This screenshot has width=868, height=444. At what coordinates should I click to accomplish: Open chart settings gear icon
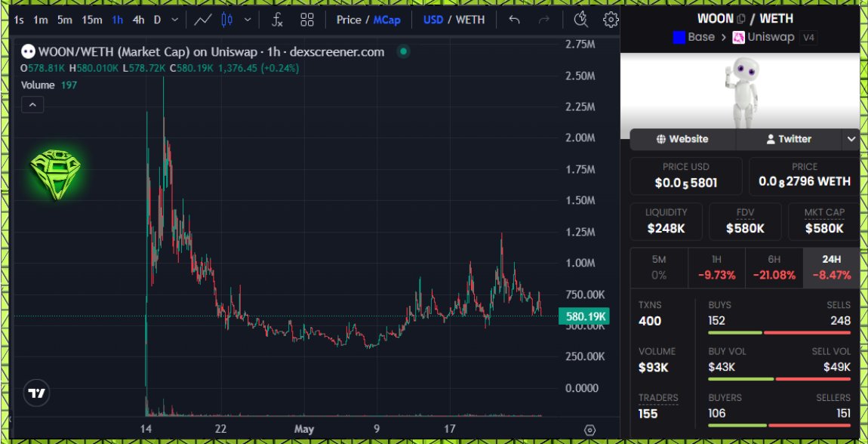tap(611, 20)
